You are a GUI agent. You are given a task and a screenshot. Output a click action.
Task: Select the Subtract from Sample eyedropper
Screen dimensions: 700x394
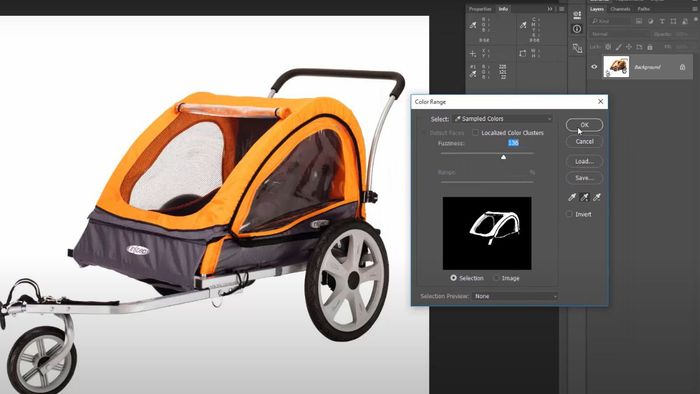596,197
